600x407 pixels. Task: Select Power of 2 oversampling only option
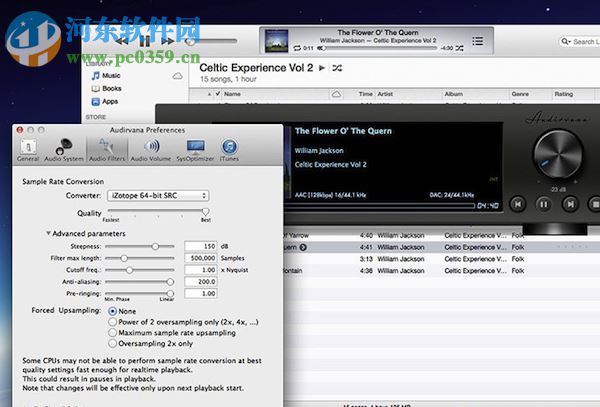[112, 322]
